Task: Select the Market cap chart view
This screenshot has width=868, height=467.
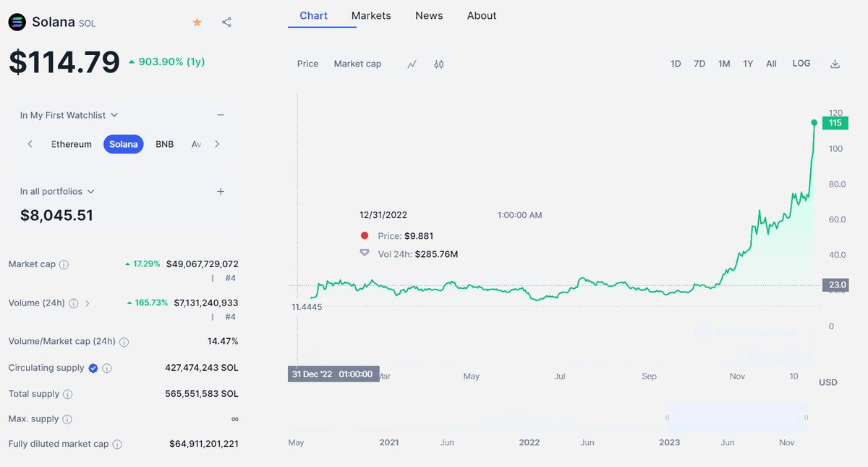Action: (x=357, y=64)
